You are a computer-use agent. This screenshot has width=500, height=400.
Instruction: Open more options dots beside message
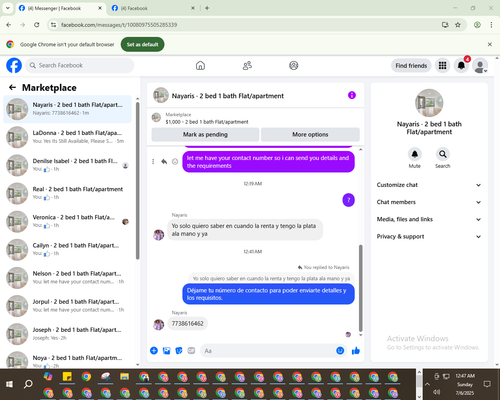tap(153, 161)
